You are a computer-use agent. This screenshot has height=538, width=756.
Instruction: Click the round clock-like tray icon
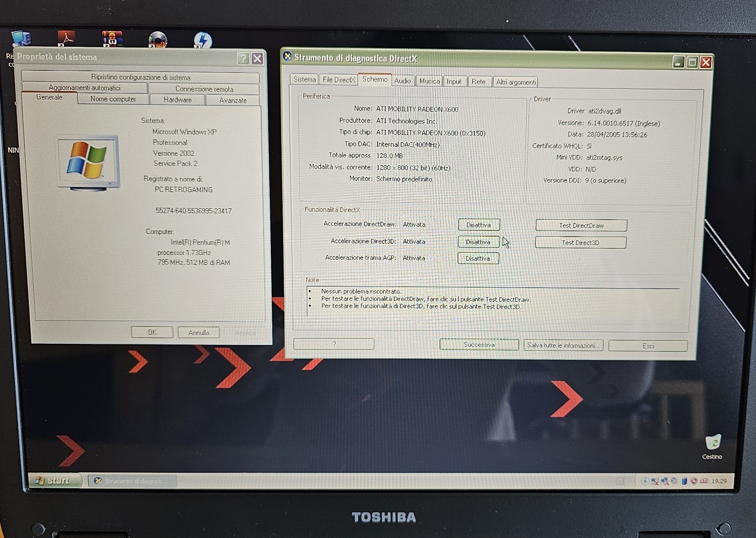[x=674, y=481]
